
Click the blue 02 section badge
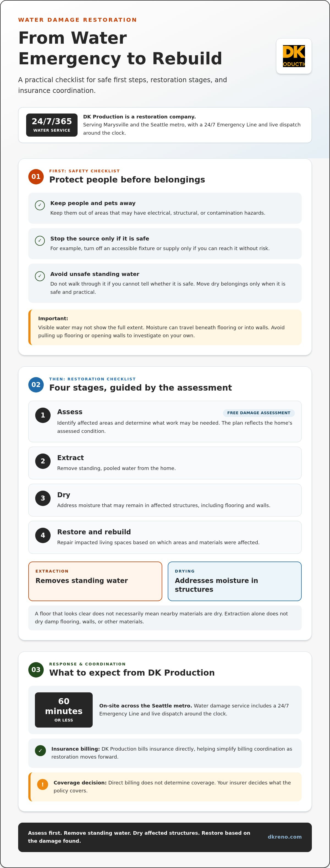point(36,385)
